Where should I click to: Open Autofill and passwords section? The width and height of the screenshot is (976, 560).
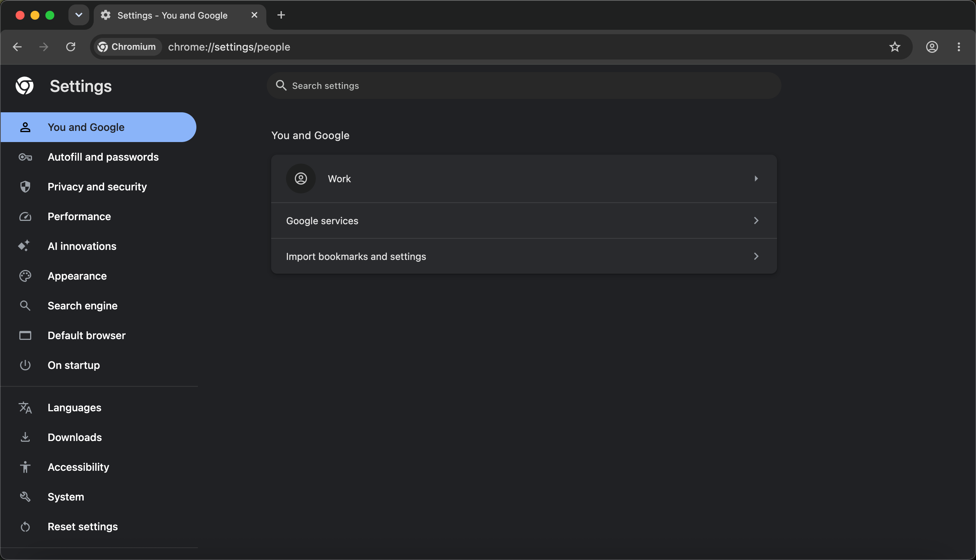(x=99, y=157)
